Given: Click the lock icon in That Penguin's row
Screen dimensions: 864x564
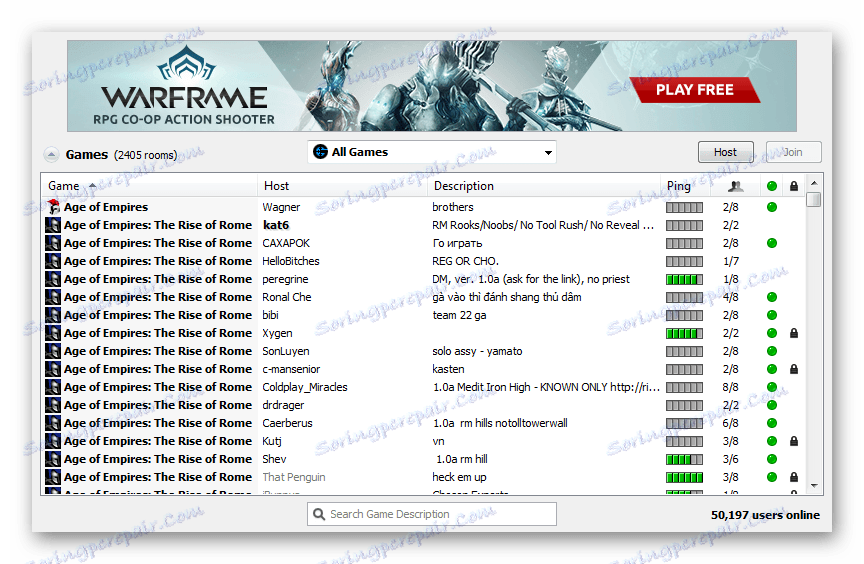Looking at the screenshot, I should click(794, 477).
